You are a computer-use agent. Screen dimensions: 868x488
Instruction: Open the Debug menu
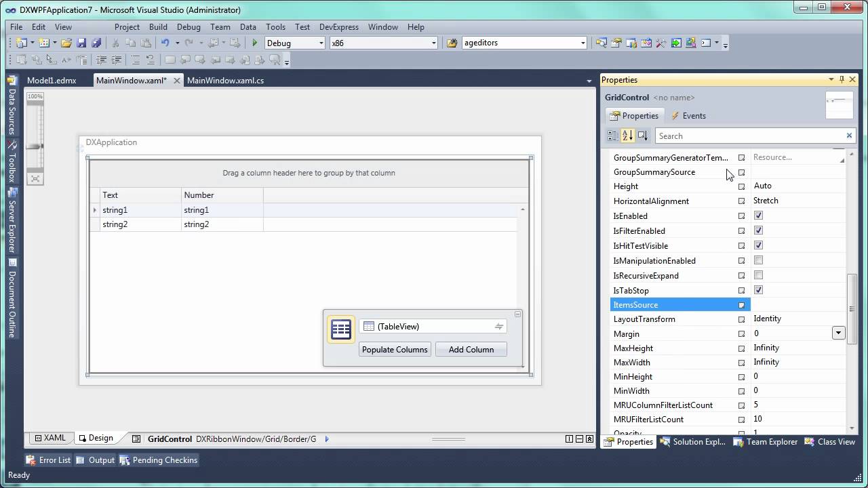click(x=189, y=27)
